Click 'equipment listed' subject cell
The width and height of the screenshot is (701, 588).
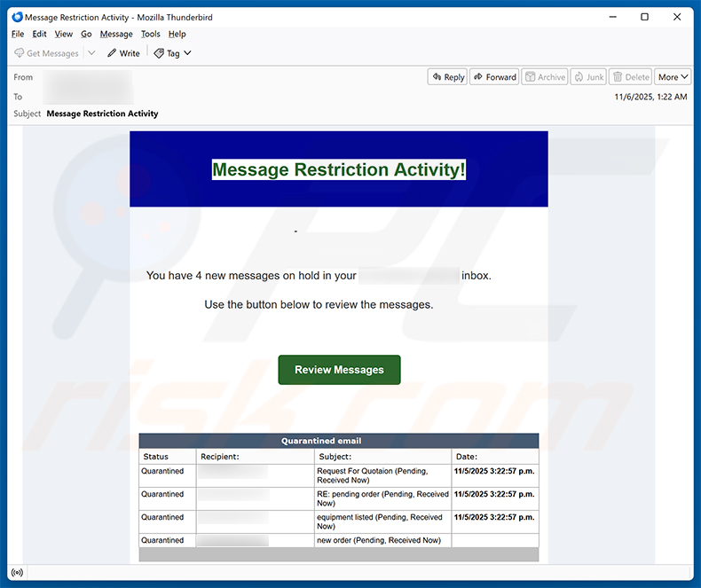tap(382, 521)
